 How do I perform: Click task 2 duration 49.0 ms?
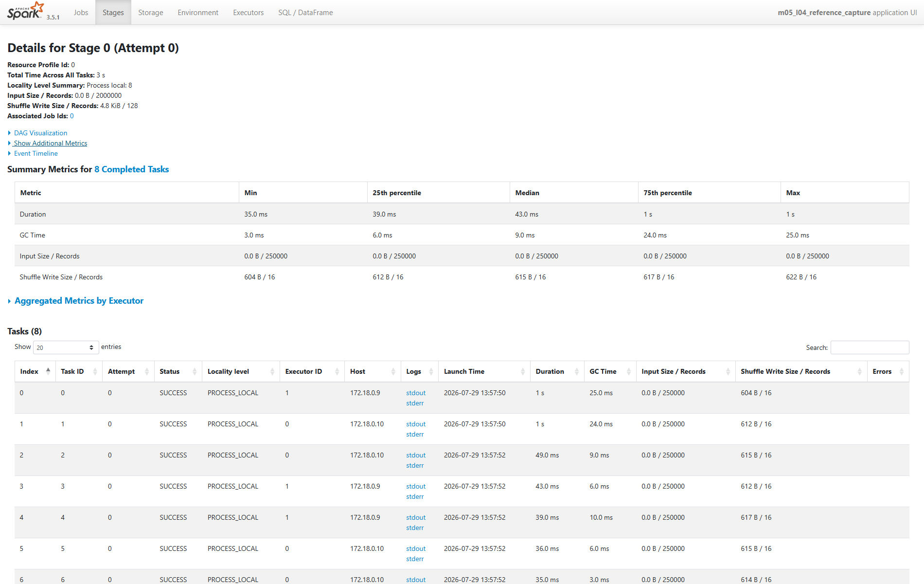click(x=547, y=455)
